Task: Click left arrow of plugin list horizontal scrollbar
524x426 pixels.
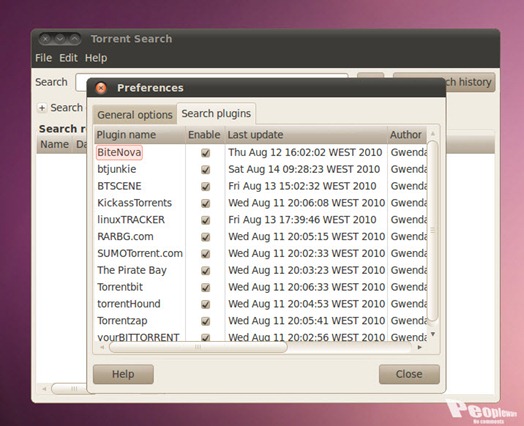Action: (x=102, y=347)
